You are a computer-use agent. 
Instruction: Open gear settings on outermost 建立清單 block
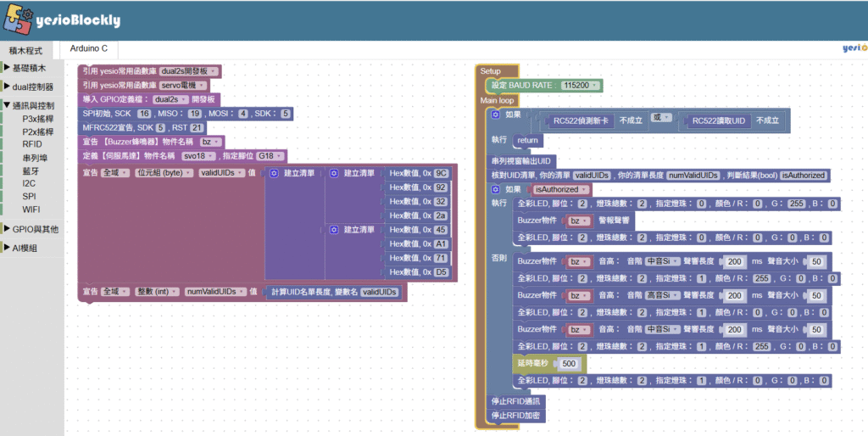tap(274, 173)
